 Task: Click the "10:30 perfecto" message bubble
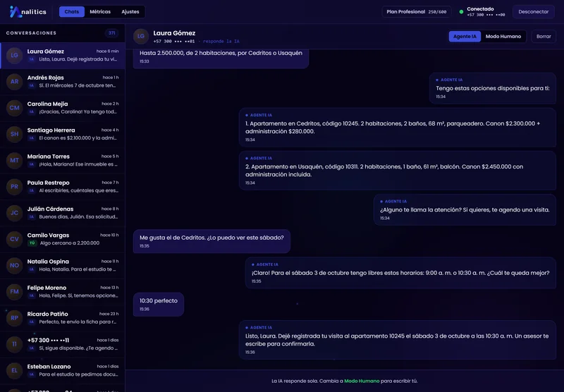pyautogui.click(x=159, y=305)
